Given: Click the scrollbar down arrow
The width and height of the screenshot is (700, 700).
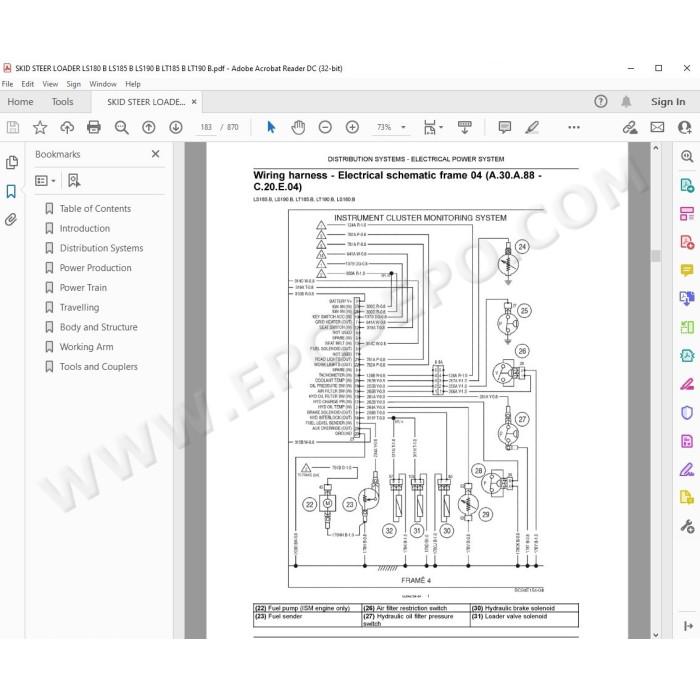Looking at the screenshot, I should [x=656, y=634].
